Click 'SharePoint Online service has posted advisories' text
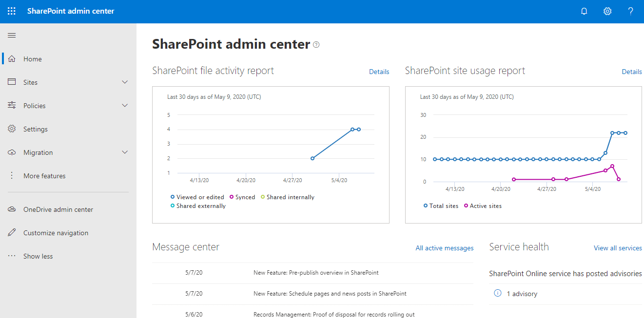Image resolution: width=644 pixels, height=318 pixels. click(566, 274)
